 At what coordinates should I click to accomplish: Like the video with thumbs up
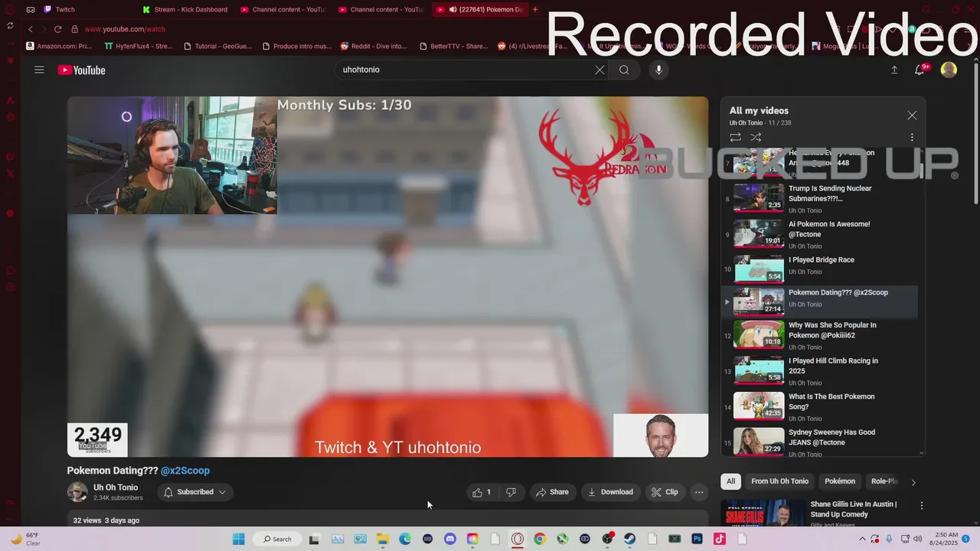[x=482, y=492]
